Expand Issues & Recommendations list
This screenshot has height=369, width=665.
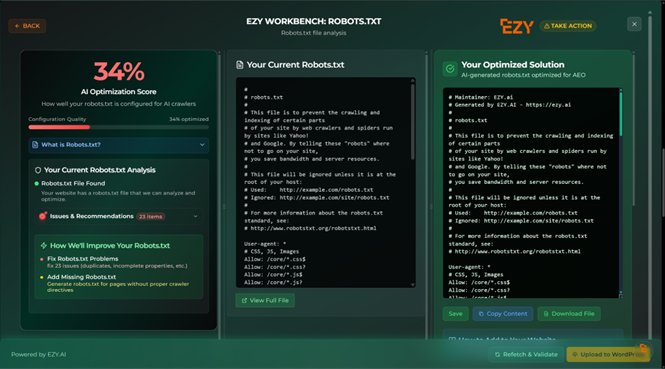click(118, 216)
